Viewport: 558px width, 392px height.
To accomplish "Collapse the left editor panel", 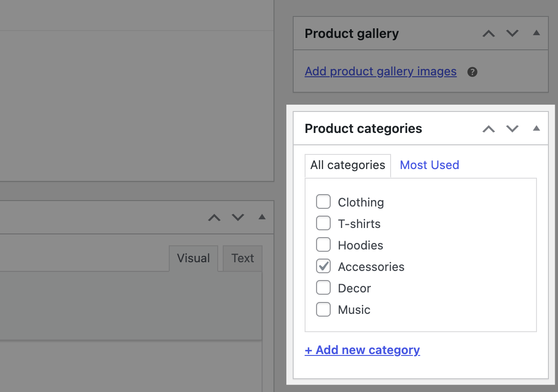I will tap(262, 217).
